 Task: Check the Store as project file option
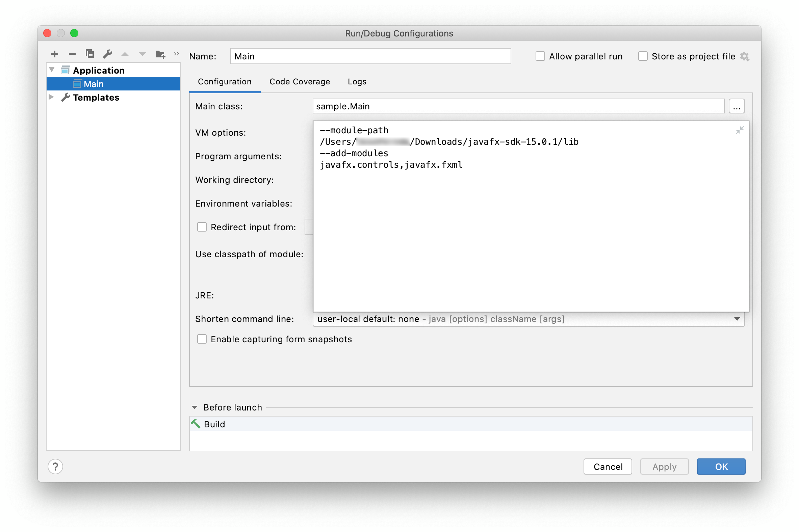tap(643, 56)
